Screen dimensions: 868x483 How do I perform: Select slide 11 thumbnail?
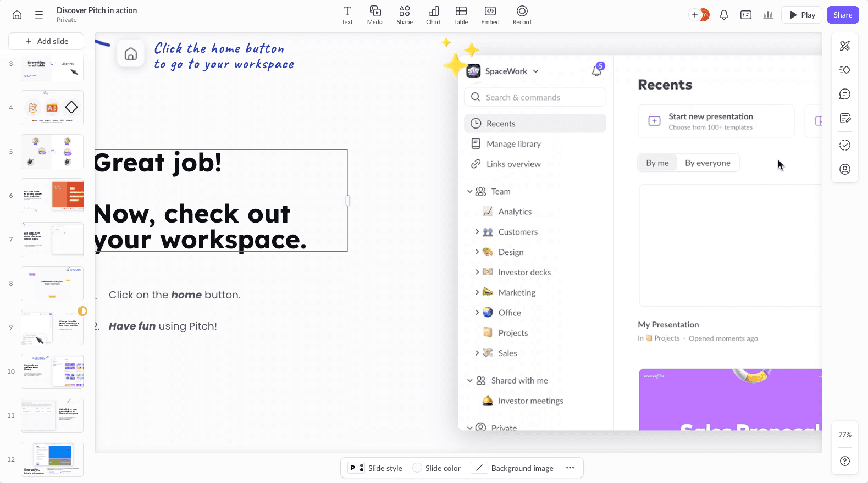pos(52,415)
